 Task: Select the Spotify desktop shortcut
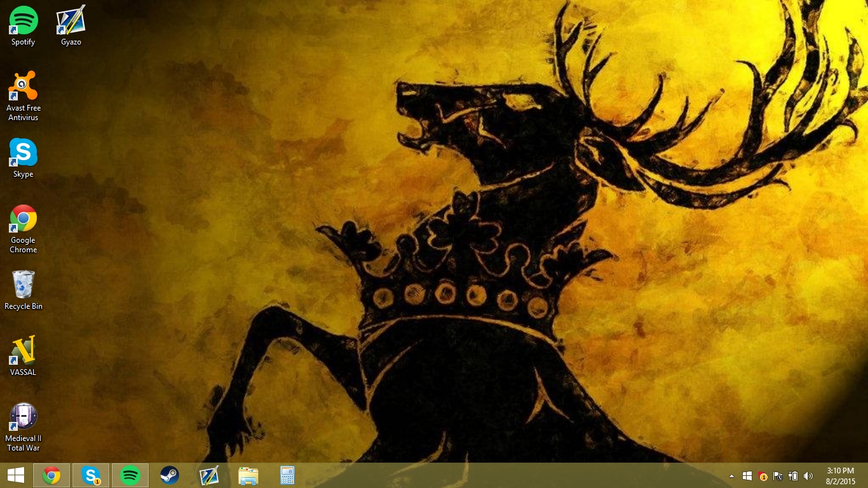click(24, 26)
